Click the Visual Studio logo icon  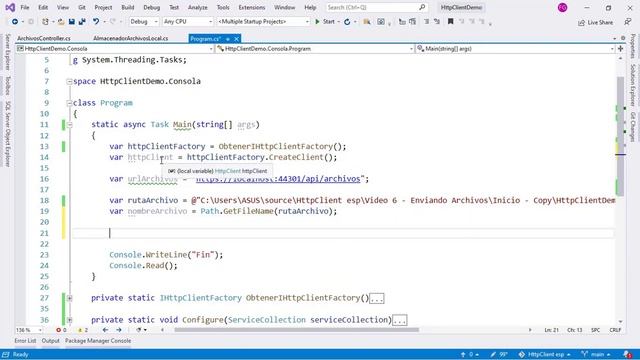click(10, 7)
